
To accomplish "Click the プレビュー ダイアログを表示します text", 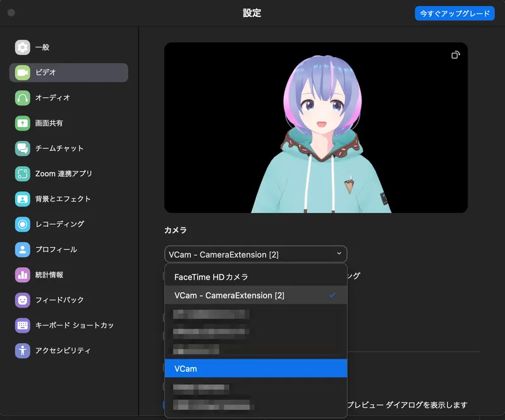I will [x=407, y=405].
